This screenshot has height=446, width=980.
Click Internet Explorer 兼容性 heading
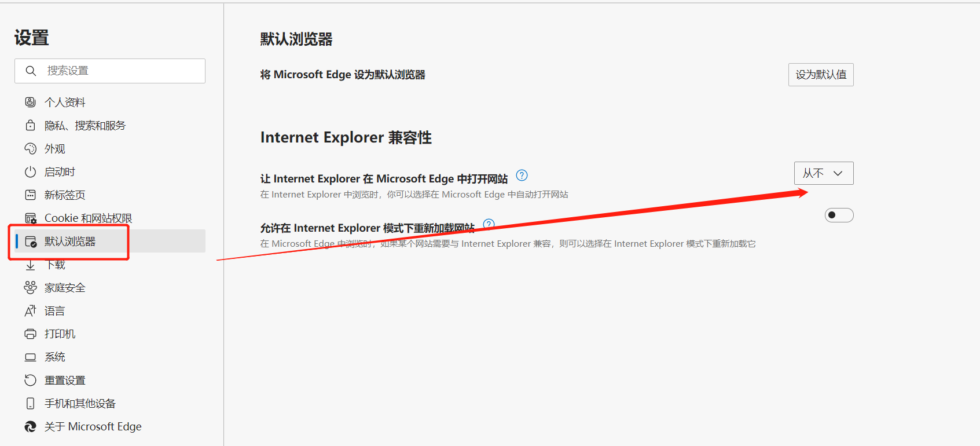(346, 137)
